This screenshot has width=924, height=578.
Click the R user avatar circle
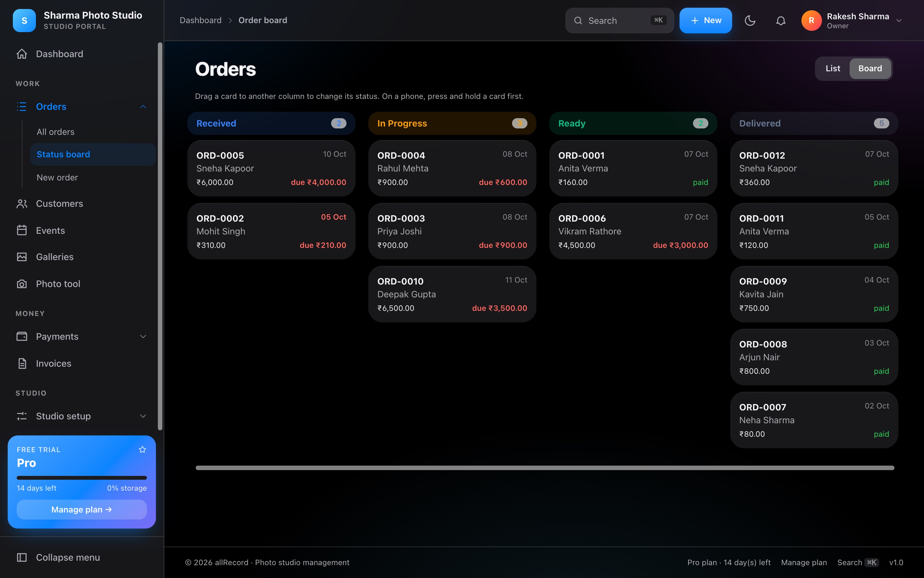(811, 20)
